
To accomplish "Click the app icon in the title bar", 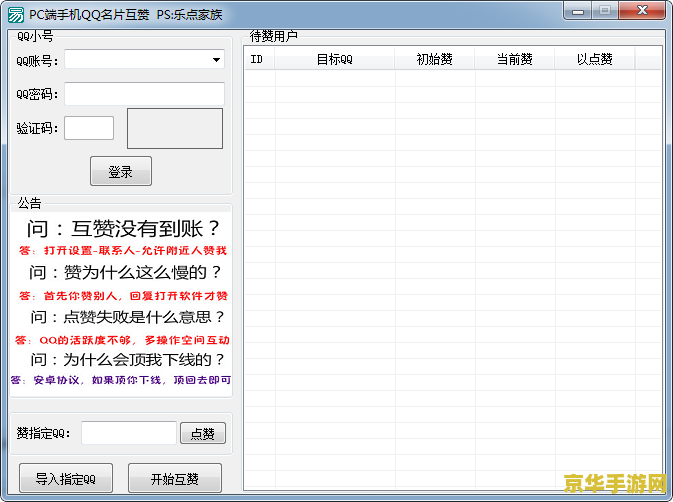I will (16, 15).
